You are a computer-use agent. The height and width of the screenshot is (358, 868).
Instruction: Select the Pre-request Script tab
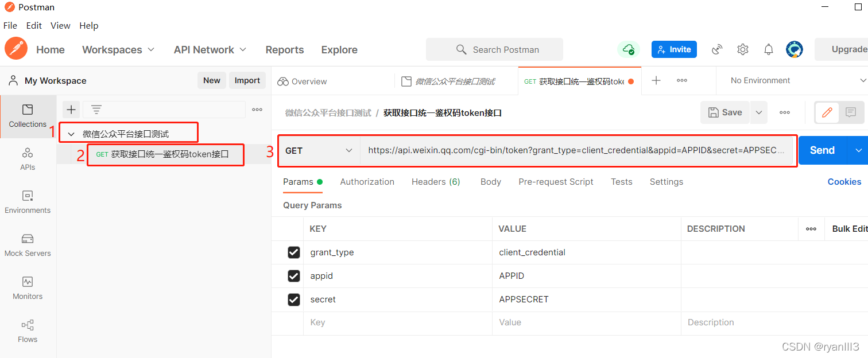point(556,182)
